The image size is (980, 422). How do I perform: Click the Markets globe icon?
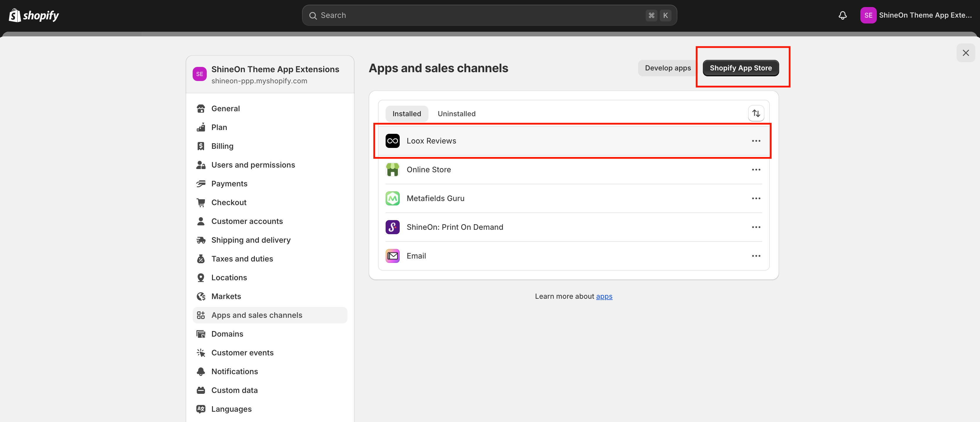pyautogui.click(x=201, y=296)
